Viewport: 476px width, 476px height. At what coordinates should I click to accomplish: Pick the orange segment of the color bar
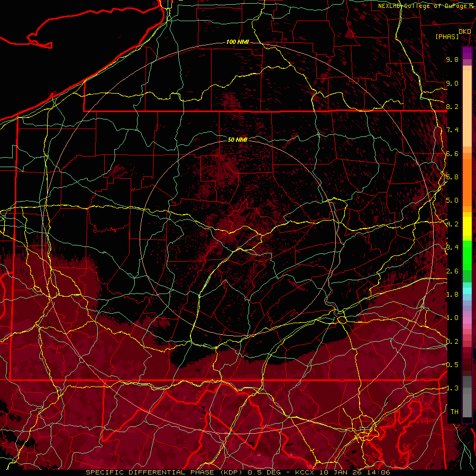click(467, 182)
